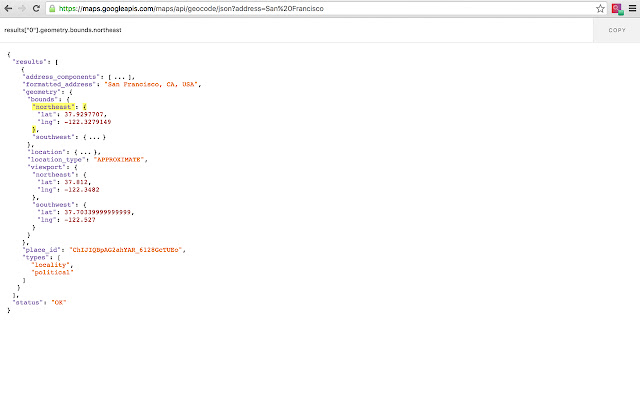
Task: Click the browser forward arrow
Action: (22, 8)
